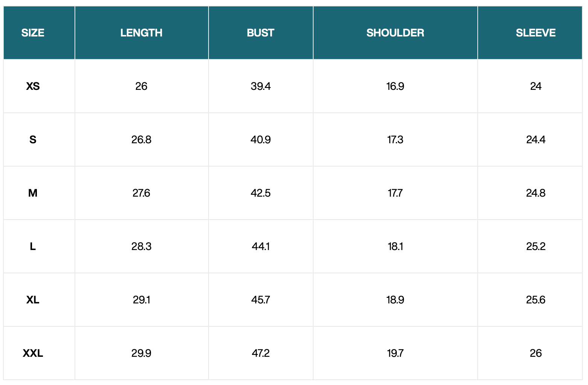This screenshot has width=588, height=385.
Task: Select the SHOULDER column header
Action: point(395,33)
